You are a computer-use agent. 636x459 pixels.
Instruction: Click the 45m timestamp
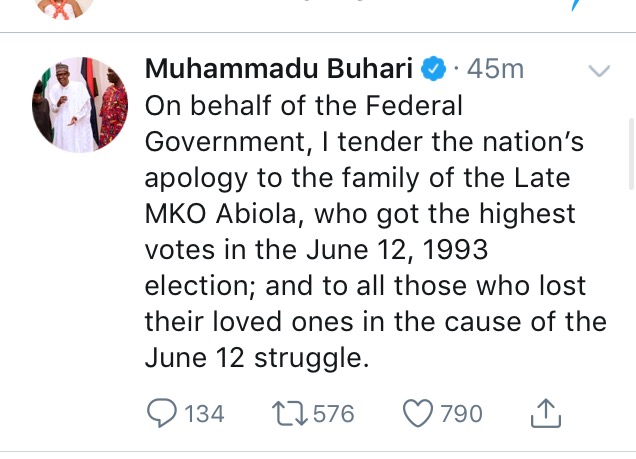pyautogui.click(x=495, y=70)
